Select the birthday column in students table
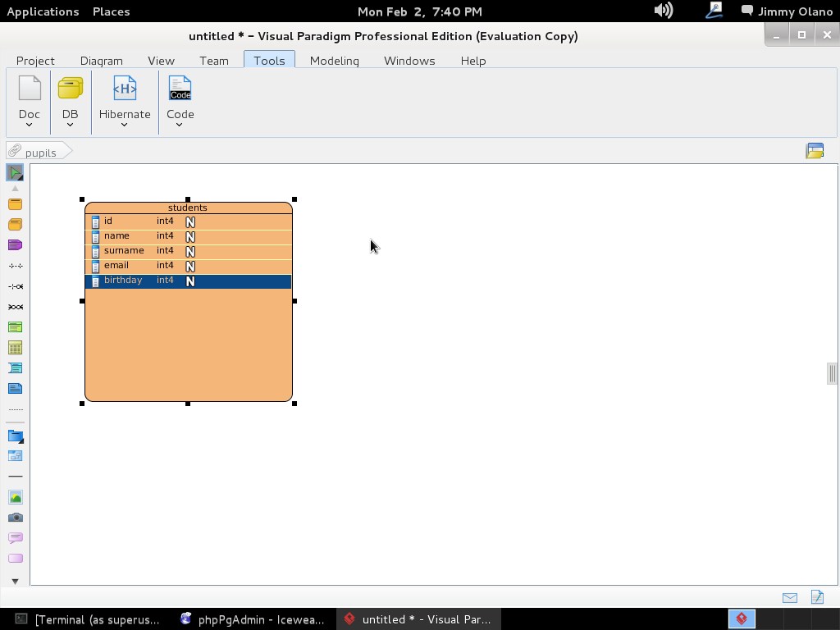This screenshot has width=840, height=630. click(x=123, y=281)
